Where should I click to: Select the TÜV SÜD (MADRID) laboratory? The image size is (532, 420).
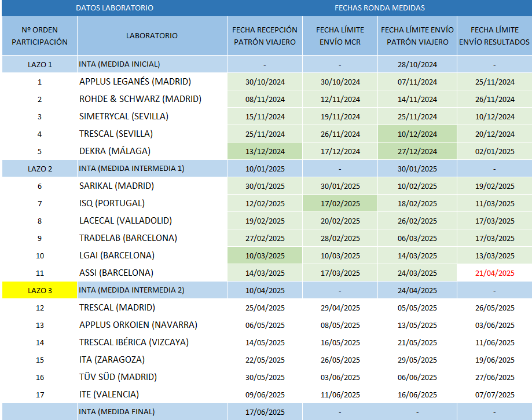point(118,377)
